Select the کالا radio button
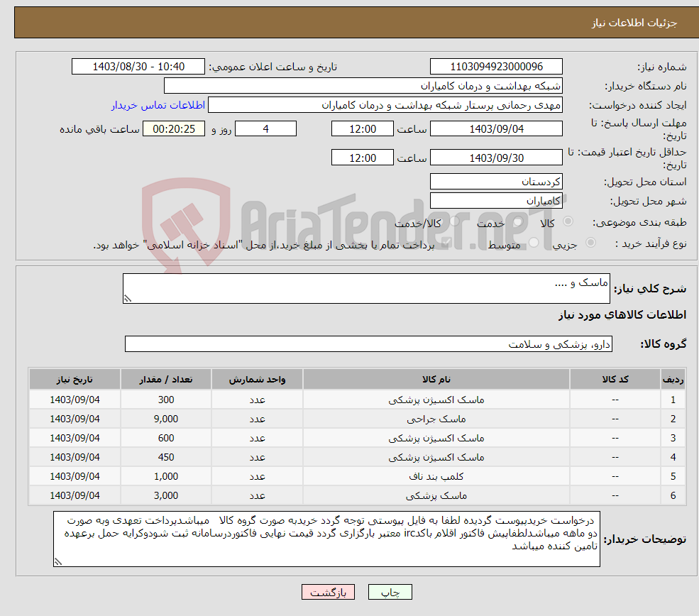This screenshot has width=699, height=616. [568, 221]
